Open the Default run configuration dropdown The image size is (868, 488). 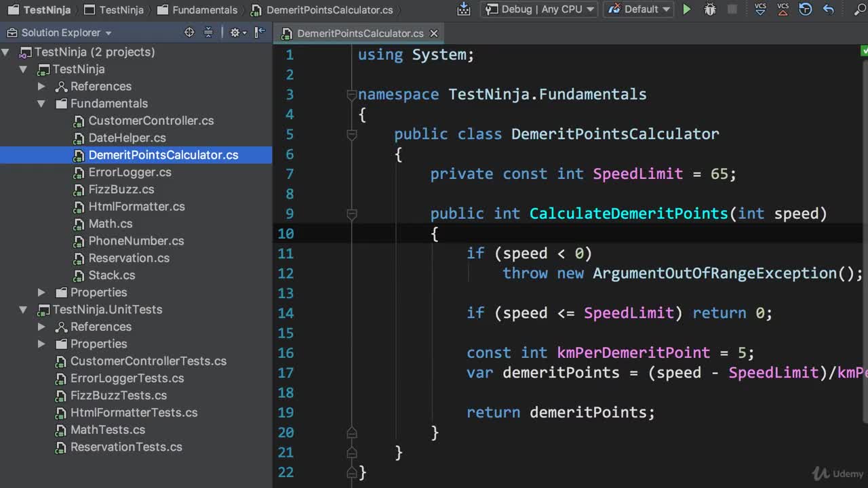pyautogui.click(x=638, y=9)
